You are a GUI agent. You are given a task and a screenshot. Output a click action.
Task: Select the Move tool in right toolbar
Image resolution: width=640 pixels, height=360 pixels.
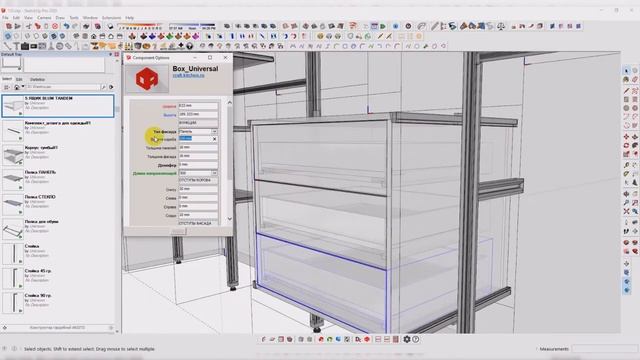pos(627,136)
